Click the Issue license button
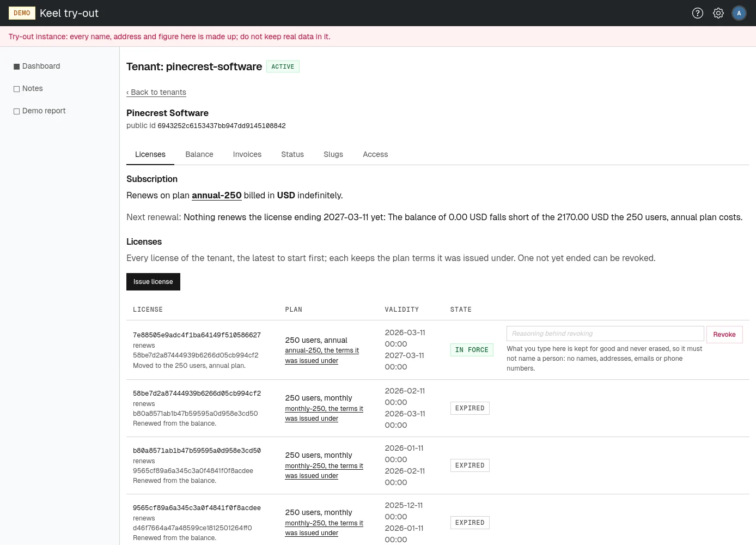The height and width of the screenshot is (545, 756). pyautogui.click(x=153, y=282)
